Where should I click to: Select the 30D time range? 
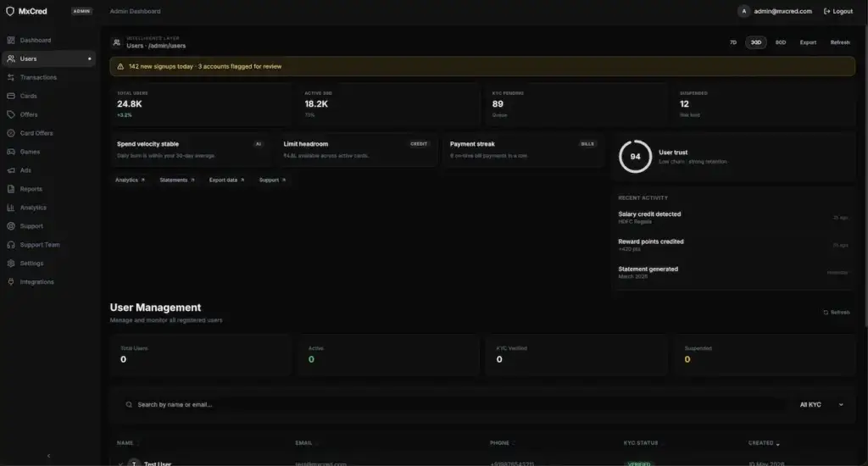pos(755,42)
